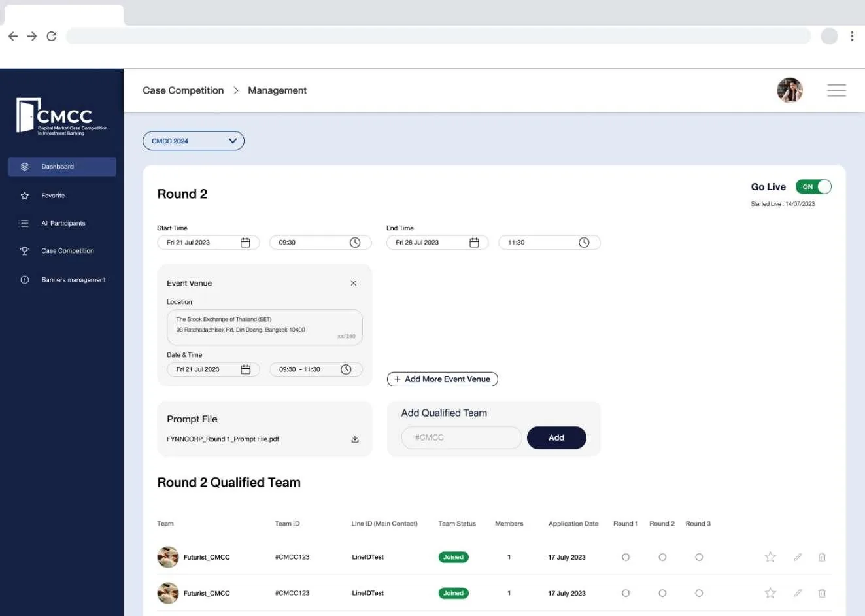865x616 pixels.
Task: Click the Application Date column header
Action: pyautogui.click(x=573, y=524)
